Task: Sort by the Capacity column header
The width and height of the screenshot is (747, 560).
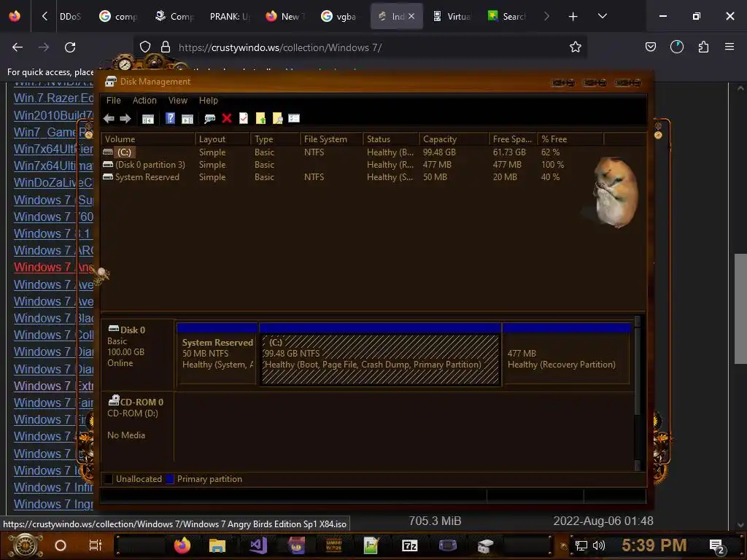Action: [x=454, y=139]
